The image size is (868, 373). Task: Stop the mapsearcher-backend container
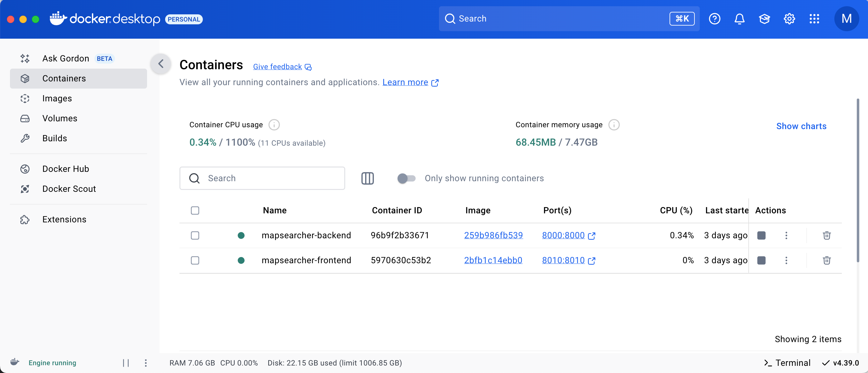coord(761,235)
